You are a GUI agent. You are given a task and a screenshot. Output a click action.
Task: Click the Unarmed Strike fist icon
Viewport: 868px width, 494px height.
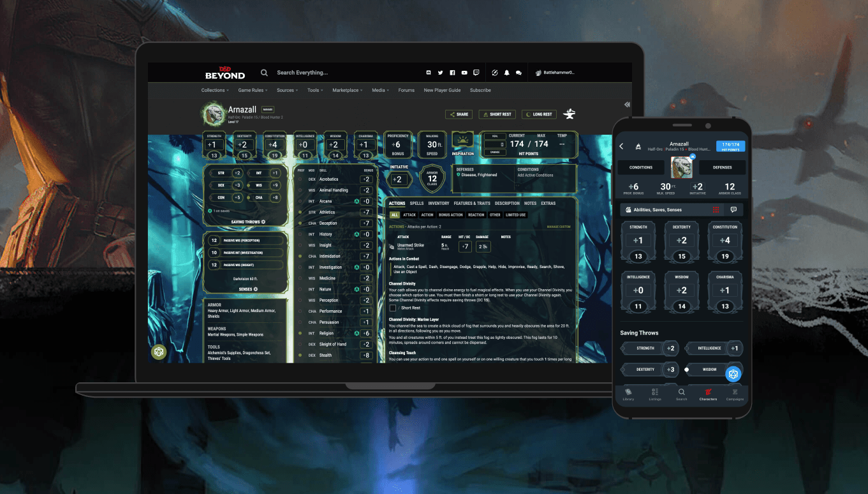pos(392,246)
